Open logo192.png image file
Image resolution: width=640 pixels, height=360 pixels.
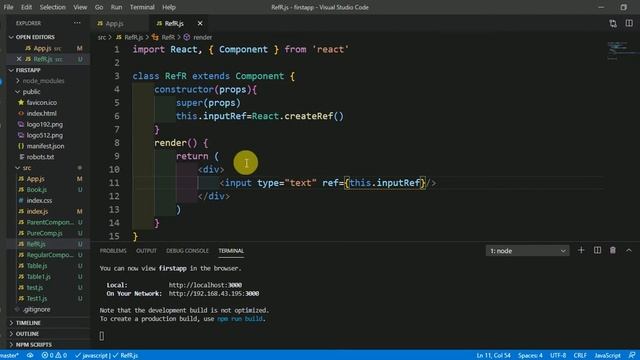click(x=44, y=124)
